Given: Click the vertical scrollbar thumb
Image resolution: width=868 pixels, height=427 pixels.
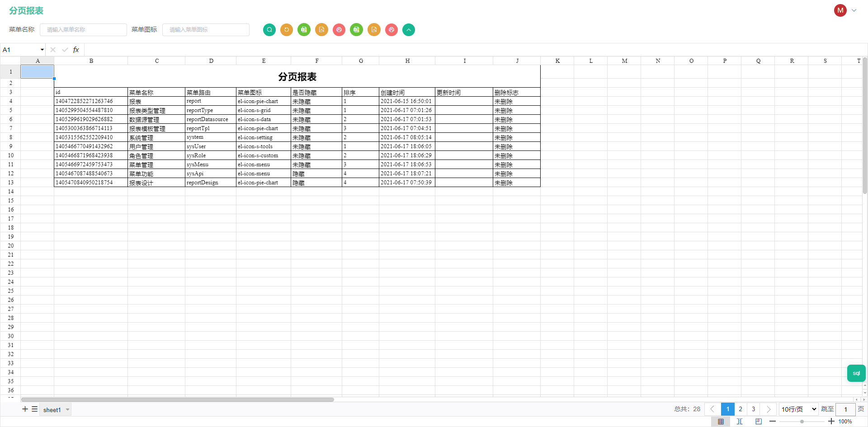Looking at the screenshot, I should 865,126.
